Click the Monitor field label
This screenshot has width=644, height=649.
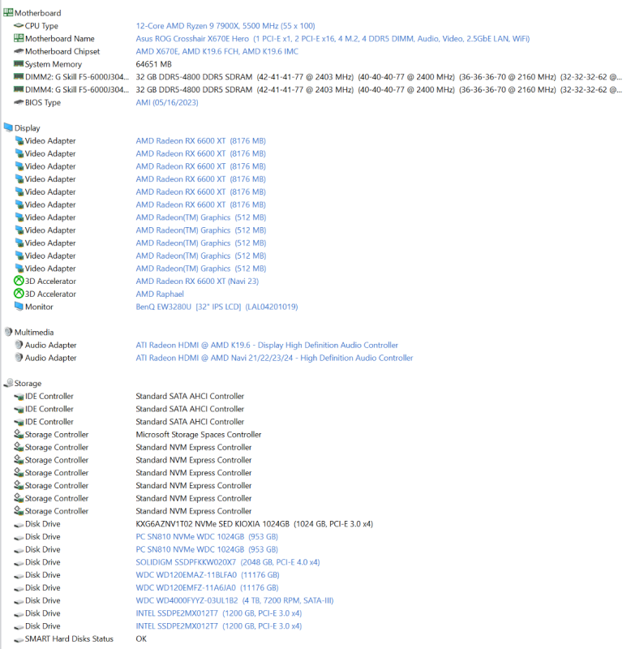click(39, 307)
